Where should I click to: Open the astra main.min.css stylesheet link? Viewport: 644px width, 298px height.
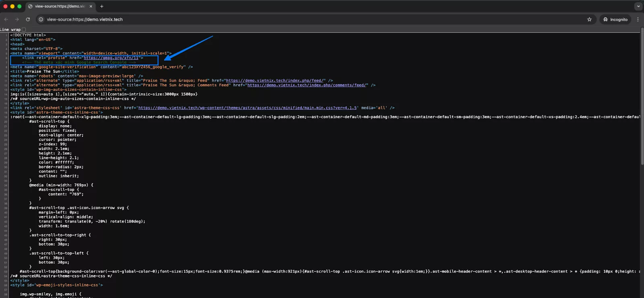[248, 108]
